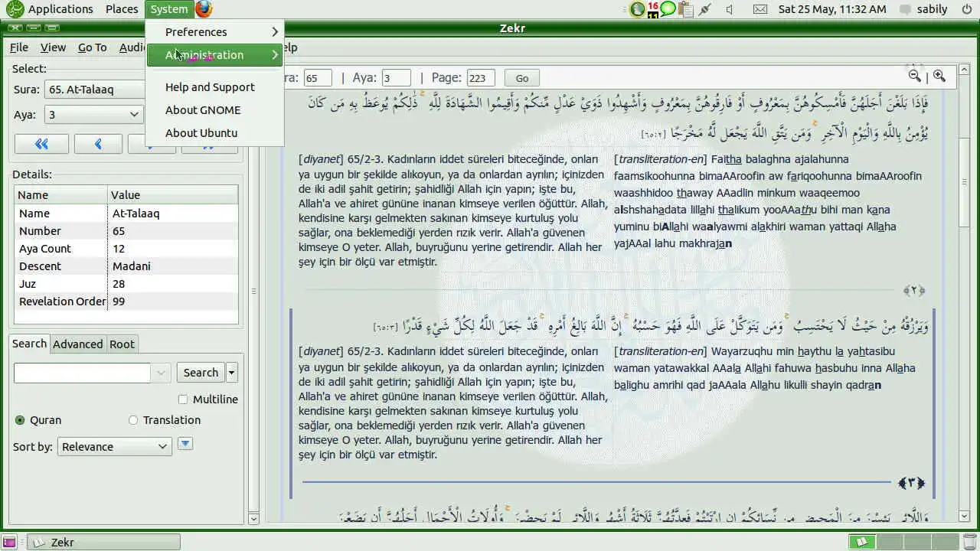Open the Sura dropdown showing 65. At-Talaaq
This screenshot has height=551, width=980.
tap(94, 90)
